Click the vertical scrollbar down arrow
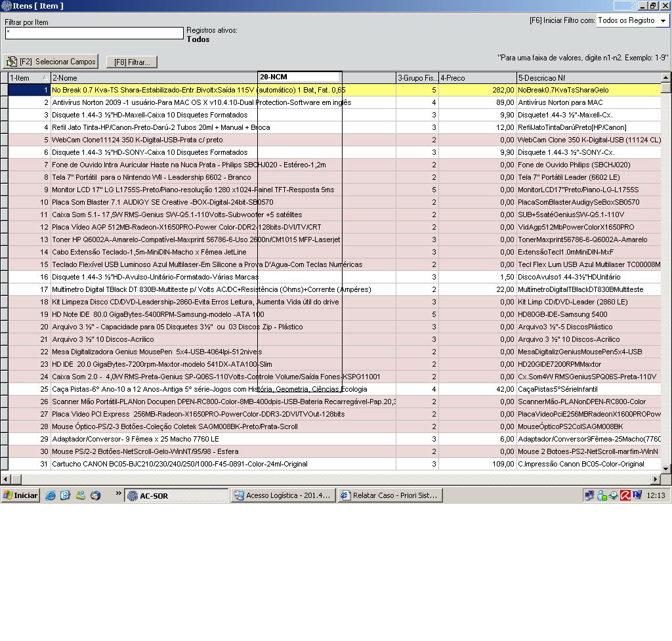 [x=665, y=468]
